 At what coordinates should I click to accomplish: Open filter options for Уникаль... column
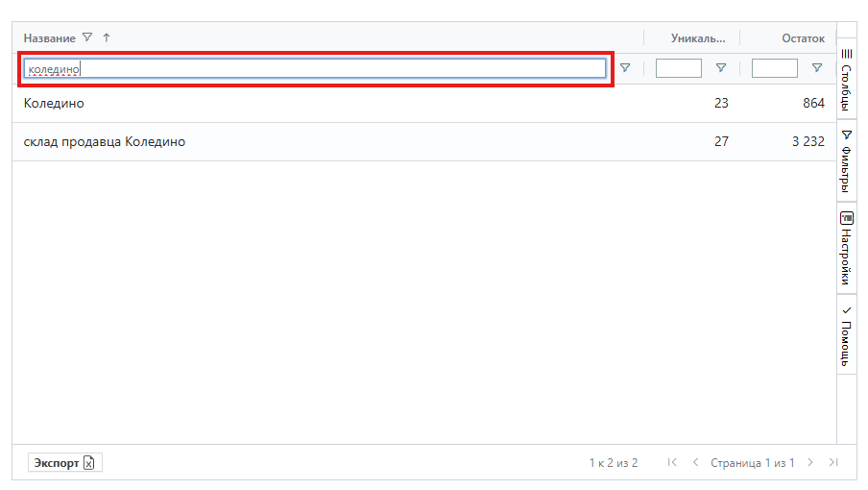[x=721, y=68]
